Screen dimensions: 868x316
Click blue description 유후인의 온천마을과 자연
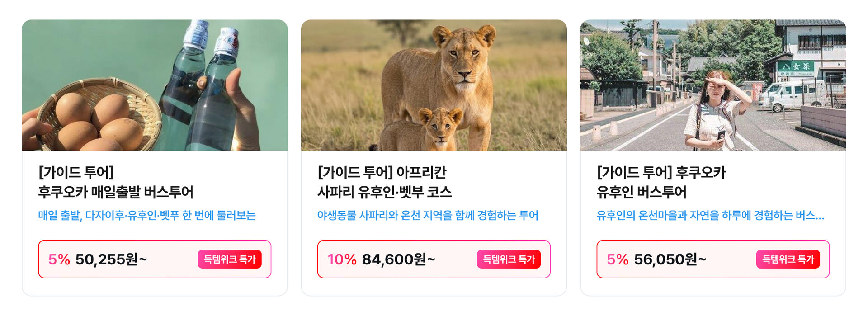[710, 215]
